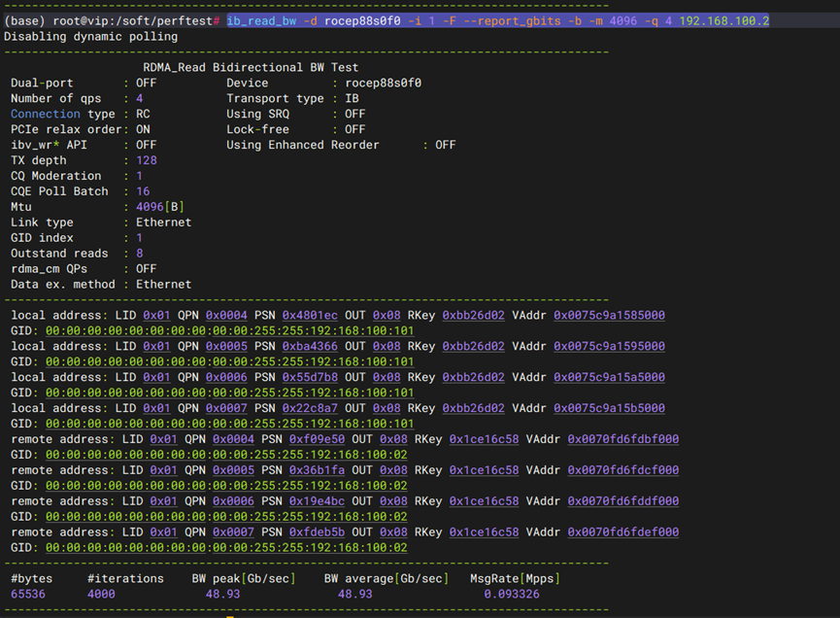Click the 65536 bytes value
Image resolution: width=840 pixels, height=618 pixels.
pyautogui.click(x=28, y=594)
